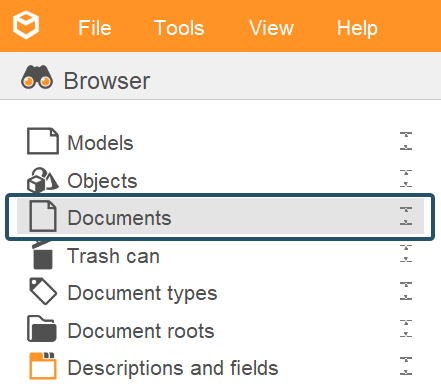Select the Models row label

tap(100, 143)
